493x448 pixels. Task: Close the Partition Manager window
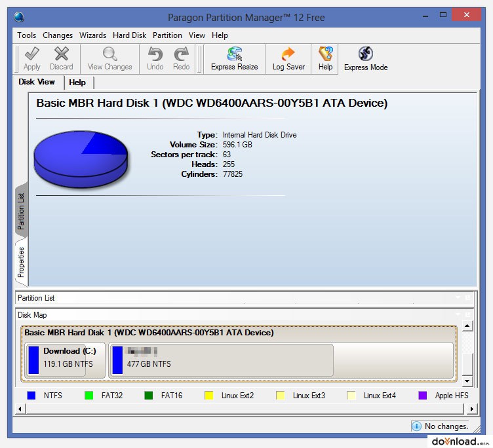(x=467, y=15)
